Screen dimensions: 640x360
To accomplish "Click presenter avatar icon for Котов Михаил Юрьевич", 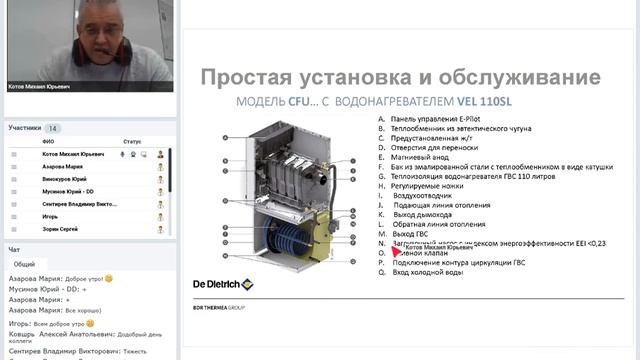I will coord(160,154).
